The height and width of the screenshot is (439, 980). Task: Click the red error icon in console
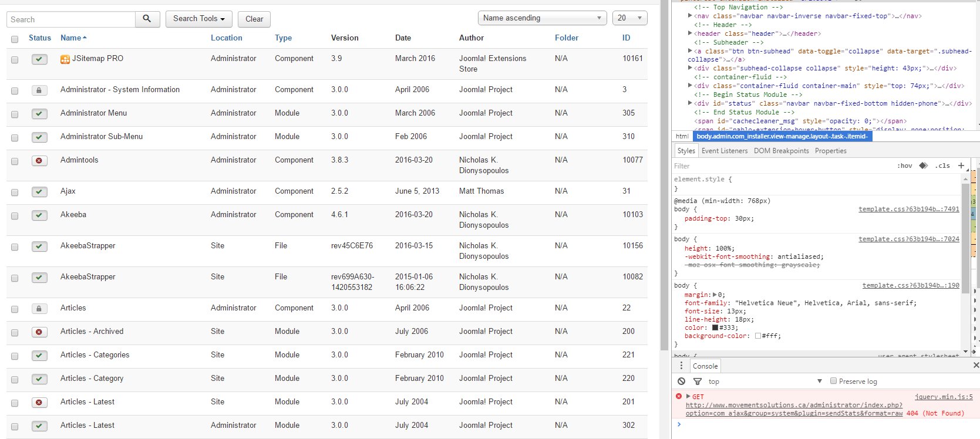(679, 397)
